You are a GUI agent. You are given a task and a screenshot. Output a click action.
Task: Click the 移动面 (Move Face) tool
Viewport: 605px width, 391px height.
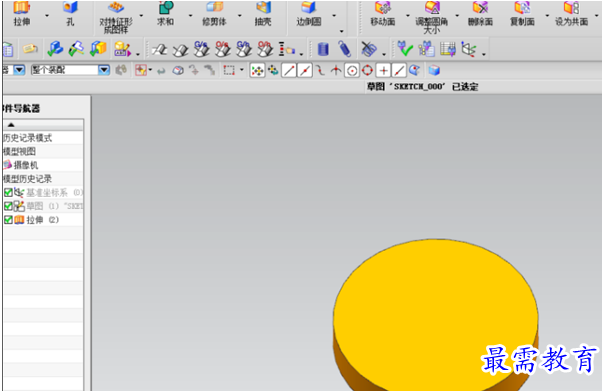point(383,14)
